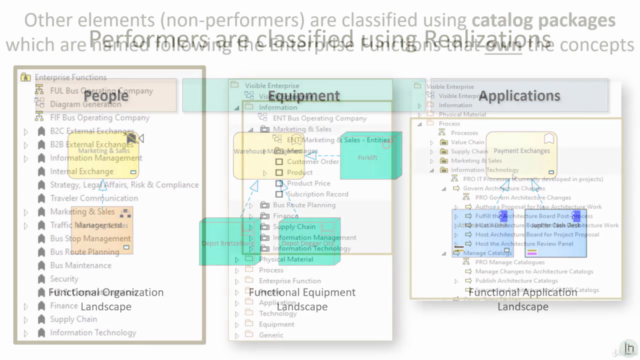Select Bus Route Planning in Enterprise Functions
The image size is (640, 360).
(84, 252)
